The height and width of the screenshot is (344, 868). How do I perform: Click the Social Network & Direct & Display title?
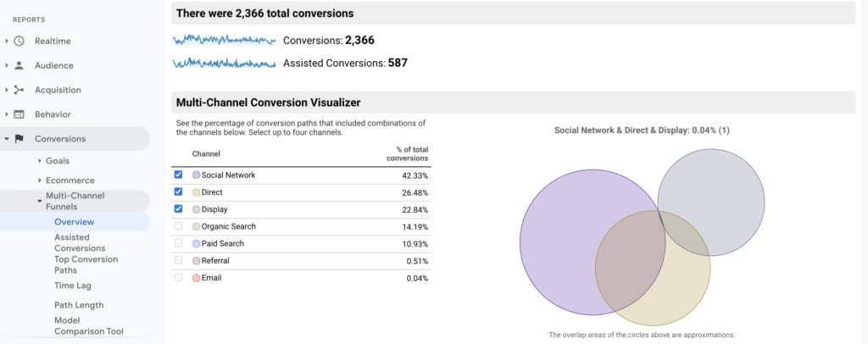click(642, 130)
